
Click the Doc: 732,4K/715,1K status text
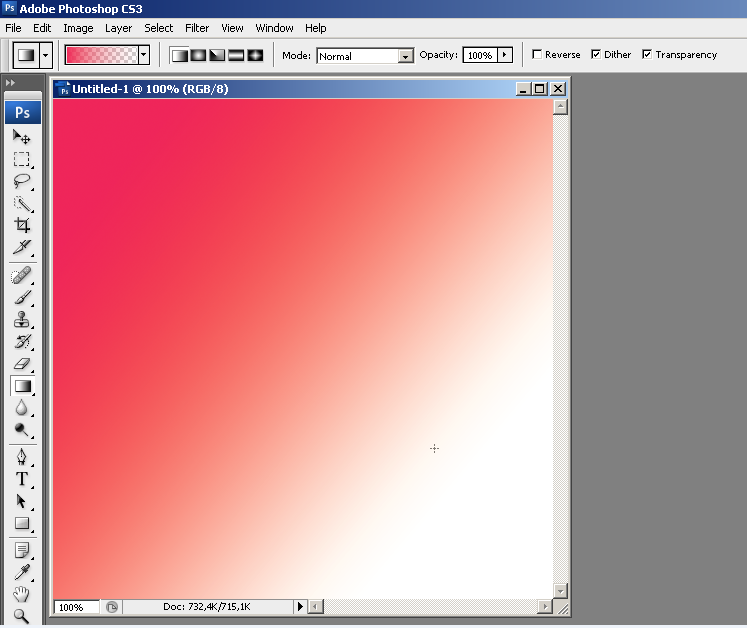207,607
